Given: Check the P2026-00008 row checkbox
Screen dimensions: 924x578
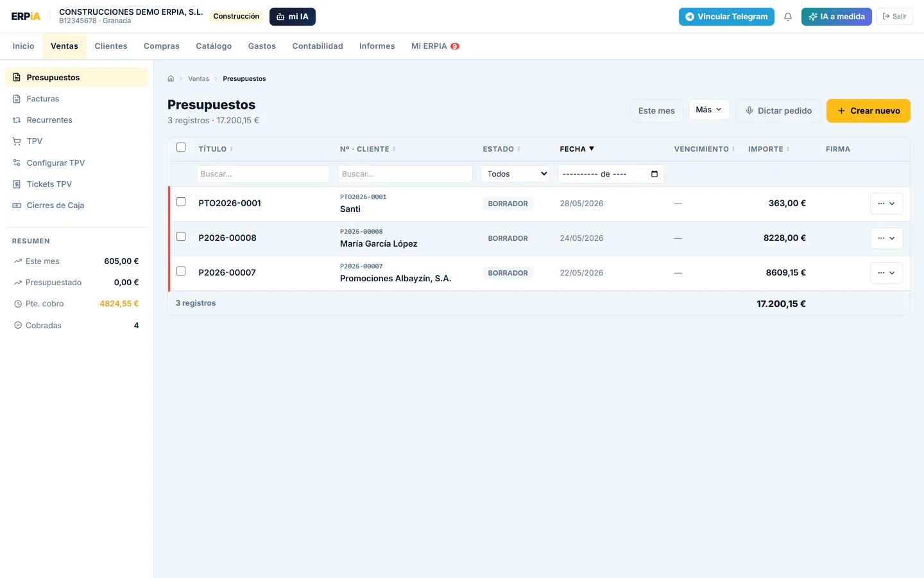Looking at the screenshot, I should click(x=181, y=236).
